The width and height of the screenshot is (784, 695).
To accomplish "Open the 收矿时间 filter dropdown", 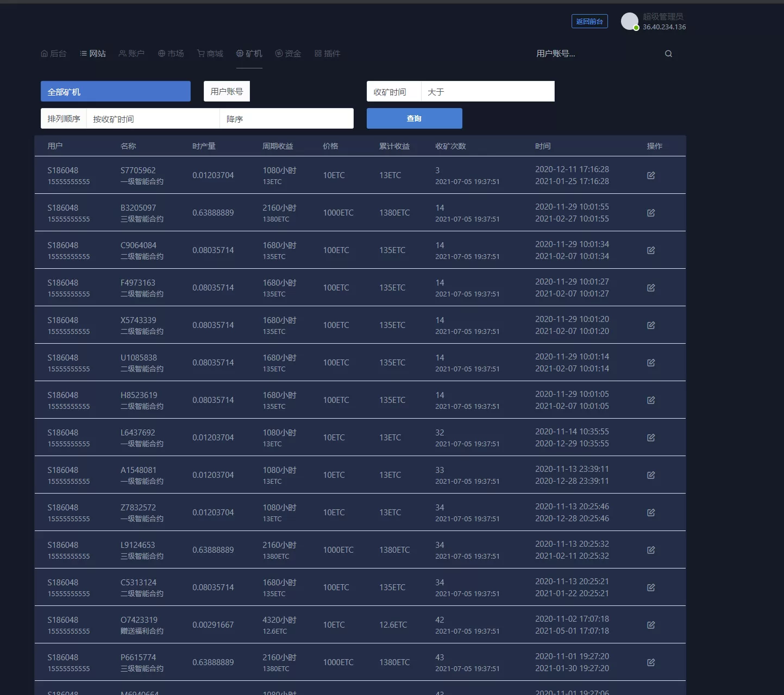I will [x=394, y=91].
